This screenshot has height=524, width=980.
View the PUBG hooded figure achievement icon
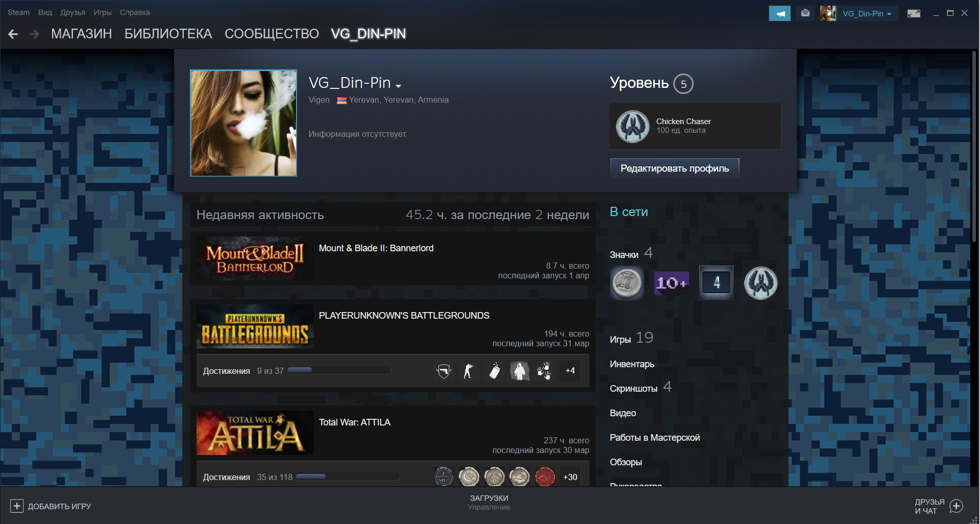[520, 371]
